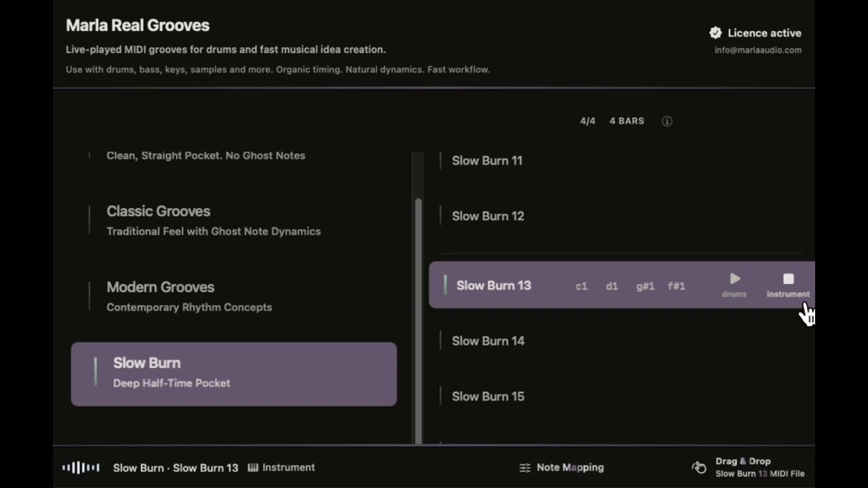
Task: Click the c1 note label
Action: (581, 286)
